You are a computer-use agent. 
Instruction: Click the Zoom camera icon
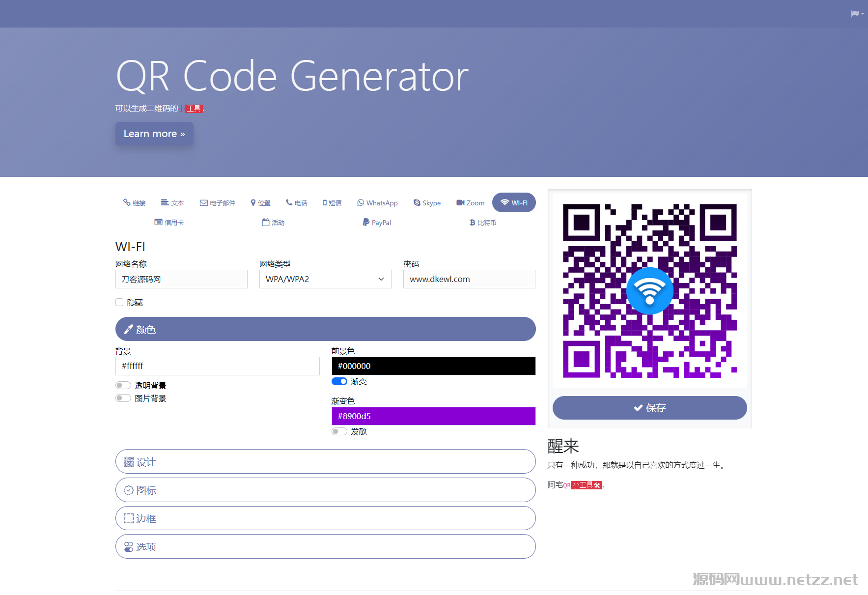(460, 202)
